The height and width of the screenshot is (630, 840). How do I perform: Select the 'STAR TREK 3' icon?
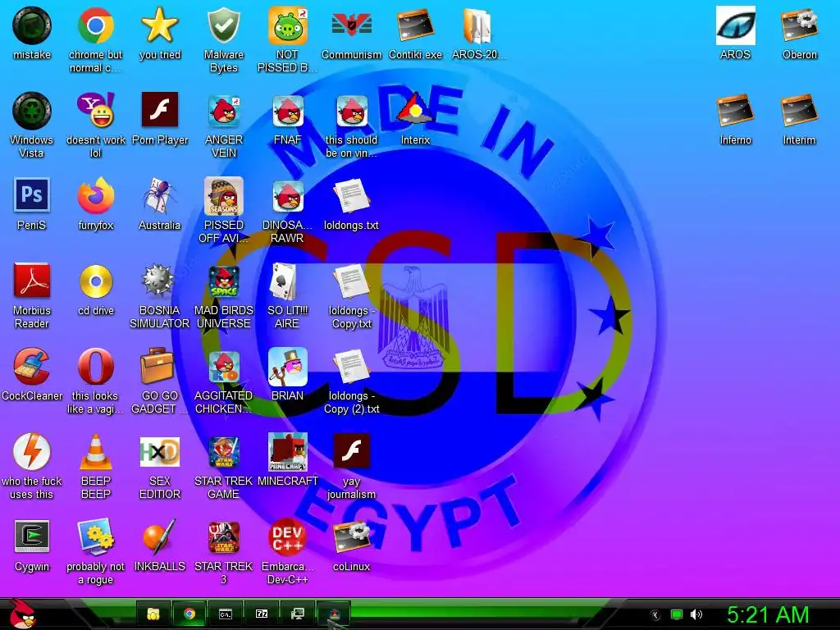223,537
